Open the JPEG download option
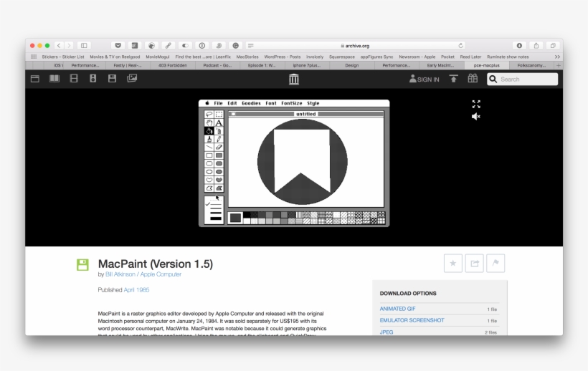This screenshot has height=371, width=588. tap(387, 332)
